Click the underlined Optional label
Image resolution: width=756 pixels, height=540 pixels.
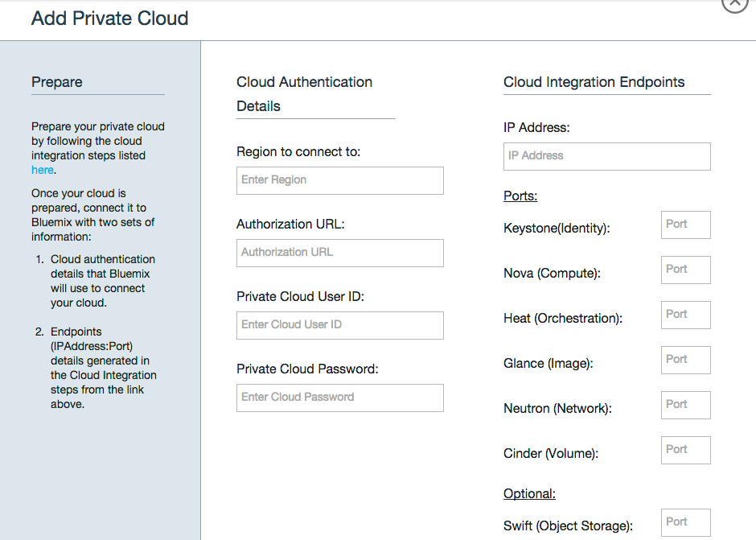[529, 493]
